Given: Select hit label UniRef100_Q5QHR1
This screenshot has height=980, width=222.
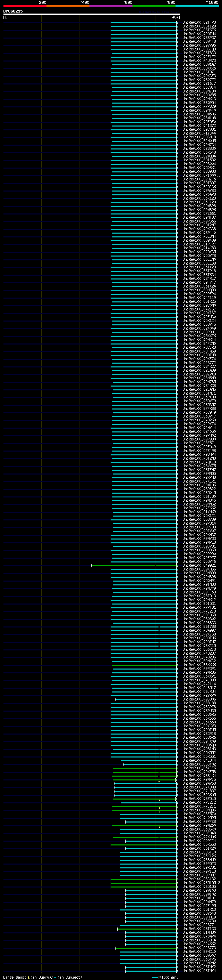Looking at the screenshot, I should tap(199, 581).
